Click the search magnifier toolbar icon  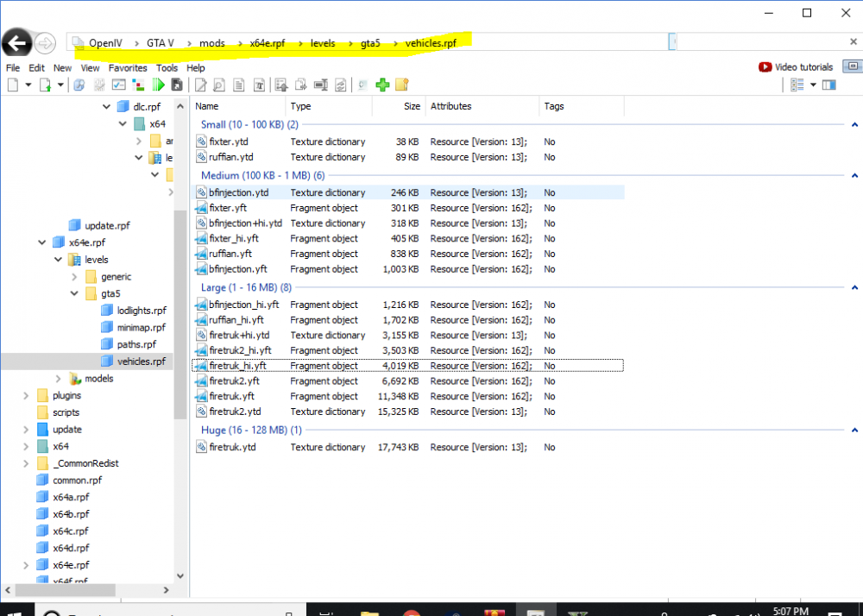coord(79,85)
